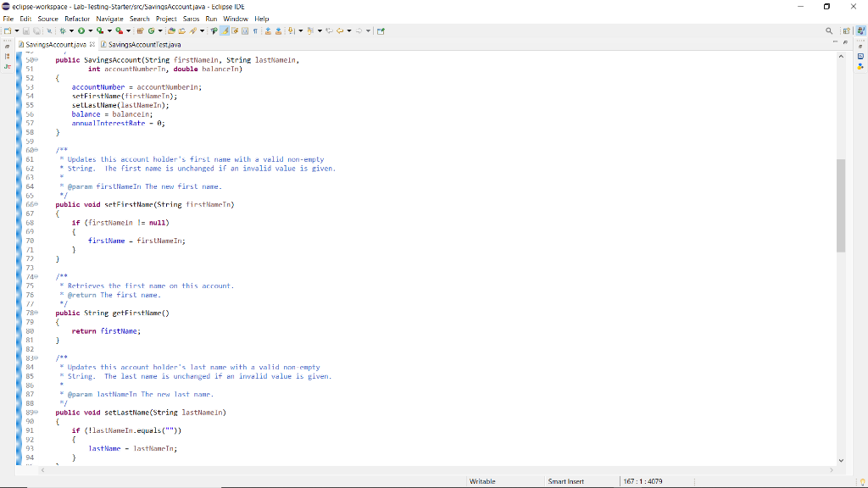Click the New file wizard icon
Screen dimensions: 868x488
click(8, 31)
